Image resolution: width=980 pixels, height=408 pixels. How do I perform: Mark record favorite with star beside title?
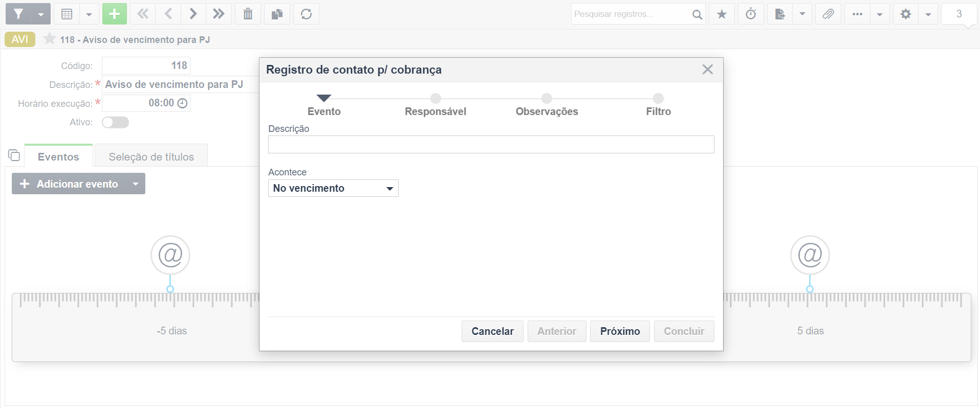(49, 39)
